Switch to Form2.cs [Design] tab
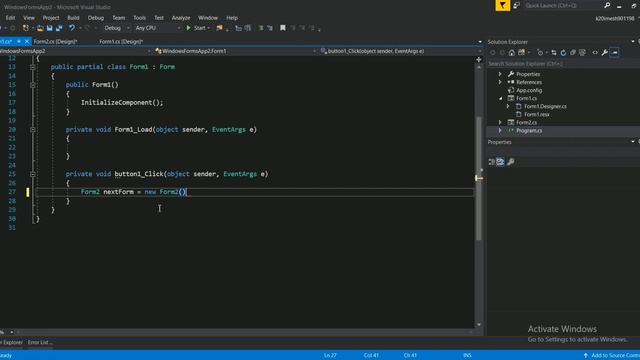Image resolution: width=640 pixels, height=360 pixels. (x=56, y=42)
